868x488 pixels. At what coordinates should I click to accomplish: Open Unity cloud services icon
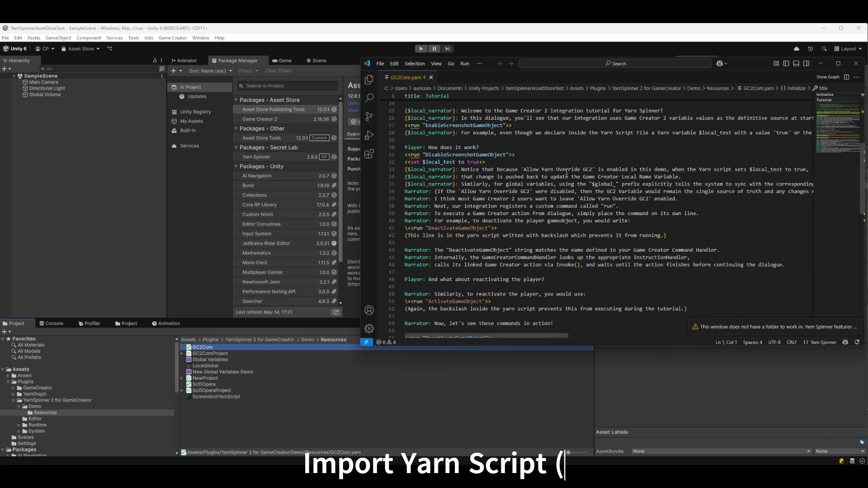click(x=797, y=49)
